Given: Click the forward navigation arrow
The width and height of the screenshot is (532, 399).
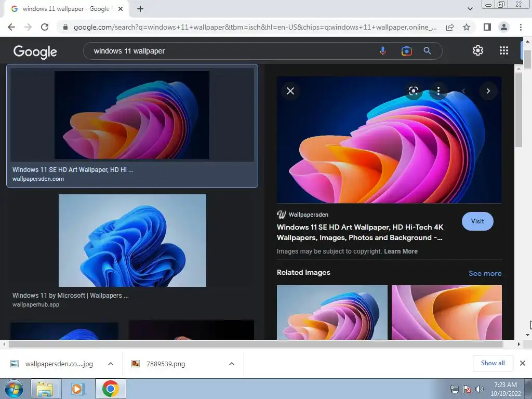Looking at the screenshot, I should (28, 27).
